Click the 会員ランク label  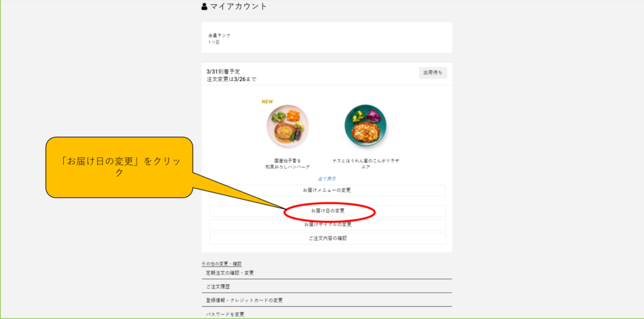click(x=219, y=35)
